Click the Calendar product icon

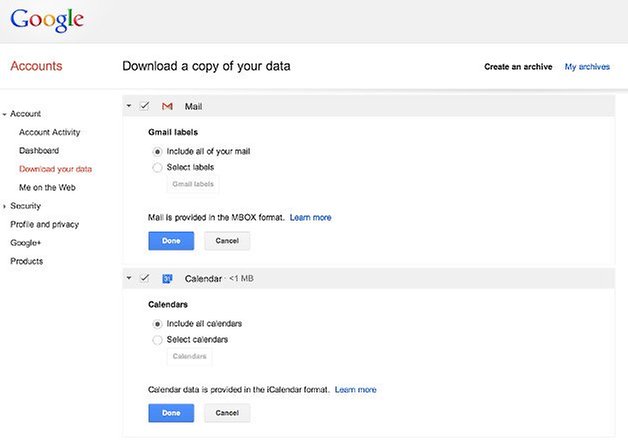[167, 279]
